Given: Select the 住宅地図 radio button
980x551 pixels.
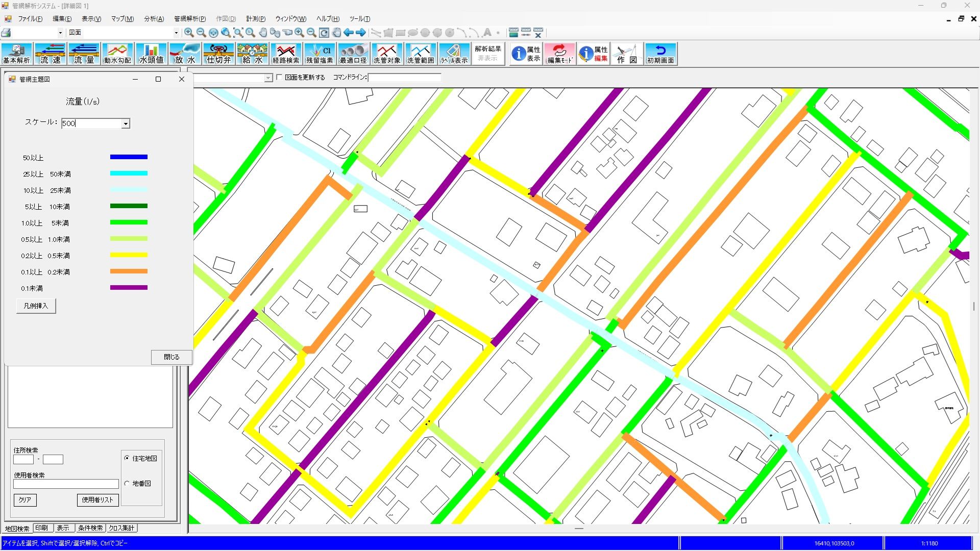Looking at the screenshot, I should point(127,458).
